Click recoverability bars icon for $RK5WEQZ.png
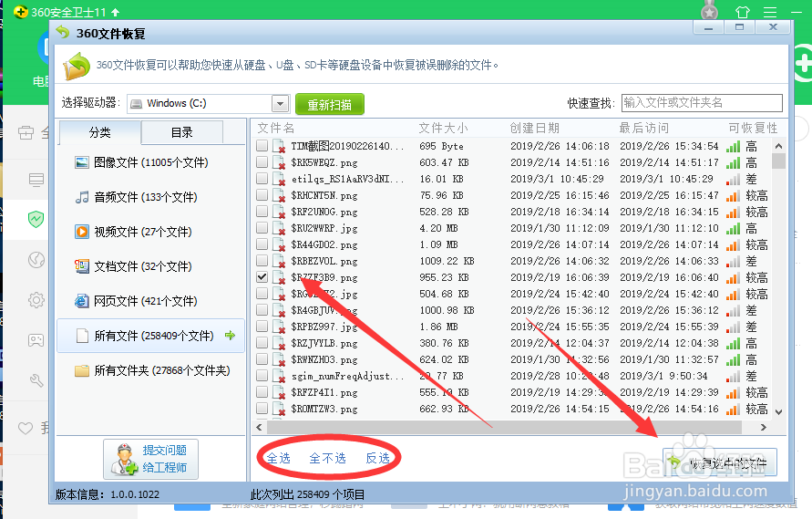The height and width of the screenshot is (519, 812). click(733, 163)
